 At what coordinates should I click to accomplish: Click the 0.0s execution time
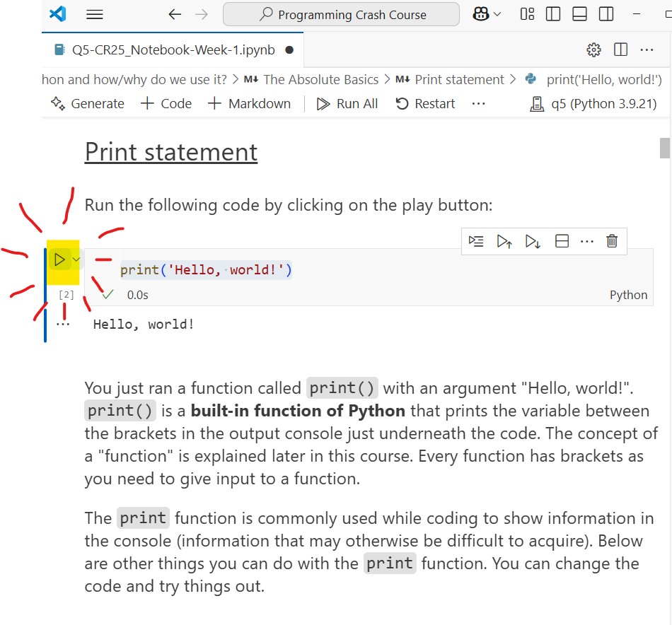tap(137, 295)
